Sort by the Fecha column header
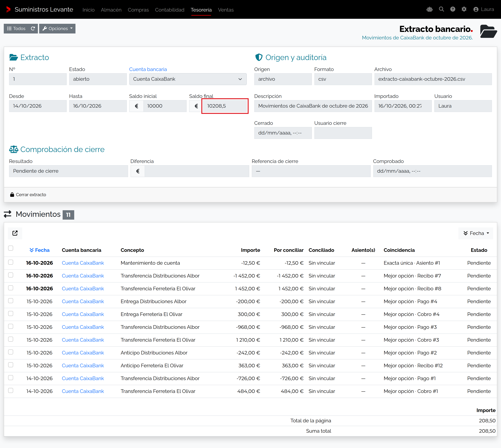Viewport: 501px width, 448px height. 39,250
